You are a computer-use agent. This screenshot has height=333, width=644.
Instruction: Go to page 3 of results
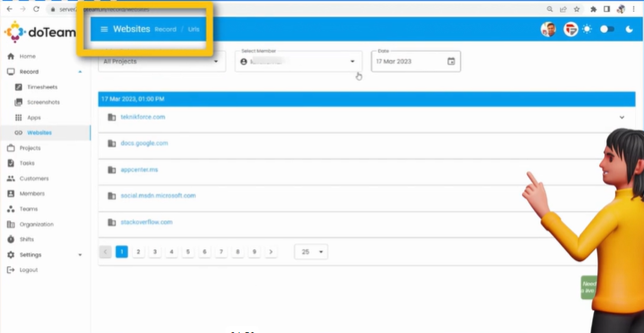(155, 252)
